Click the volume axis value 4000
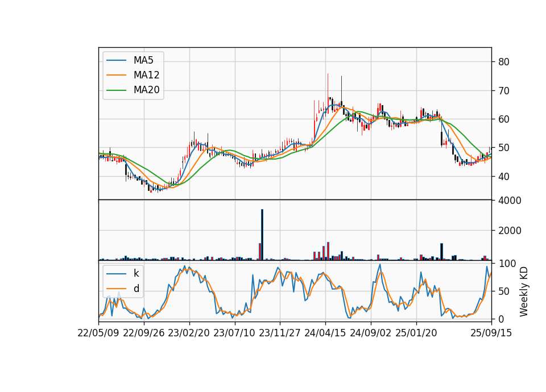Screen dimensions: 546x392 [x=510, y=201]
